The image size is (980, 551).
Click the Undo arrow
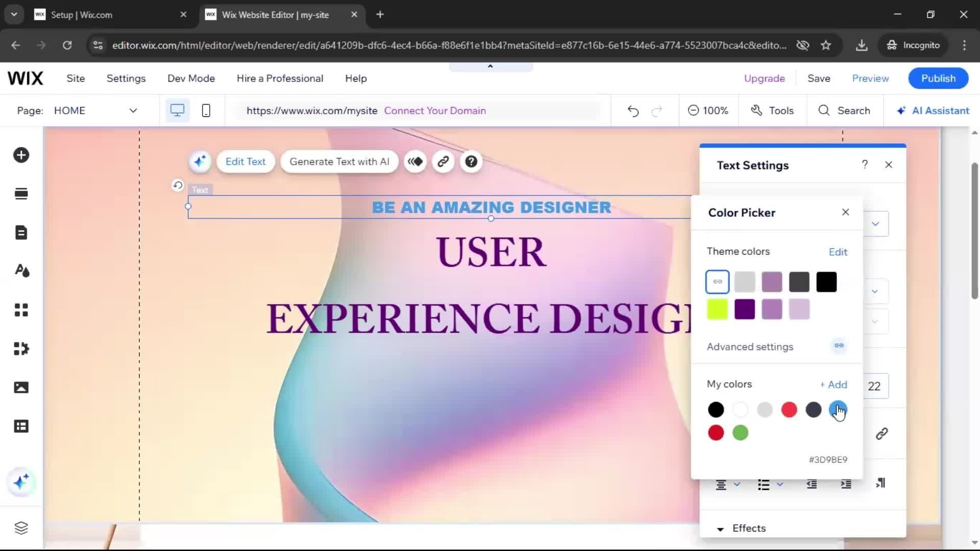pos(633,111)
